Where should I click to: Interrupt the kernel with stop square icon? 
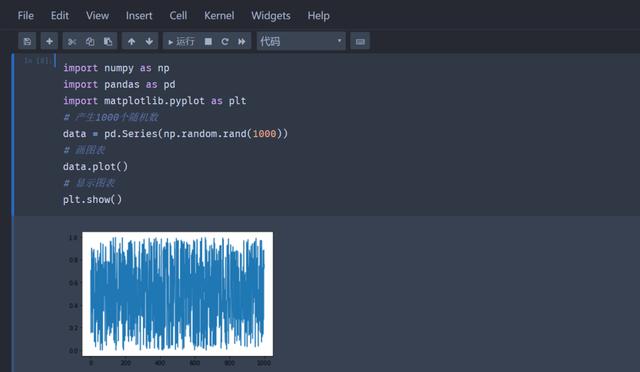coord(208,41)
